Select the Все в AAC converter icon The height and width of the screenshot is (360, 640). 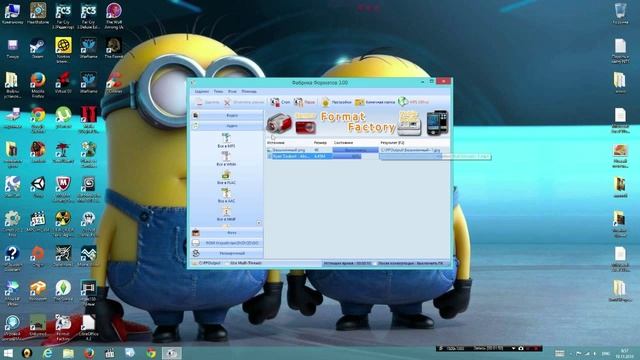click(x=226, y=196)
